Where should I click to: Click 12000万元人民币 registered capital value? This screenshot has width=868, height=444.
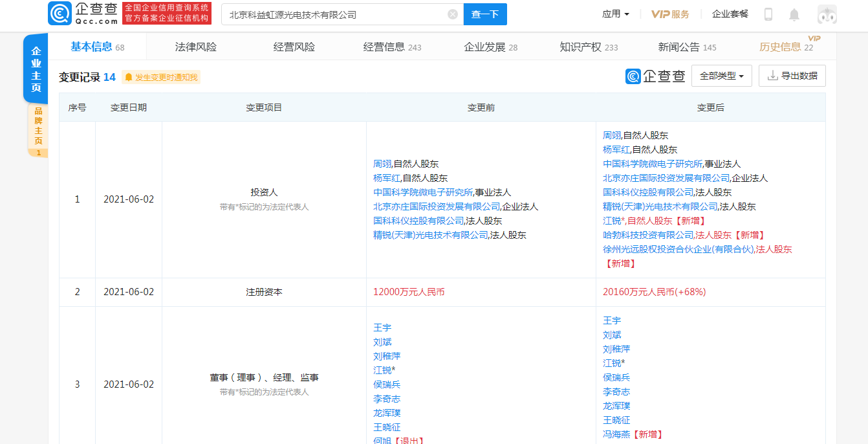coord(409,292)
